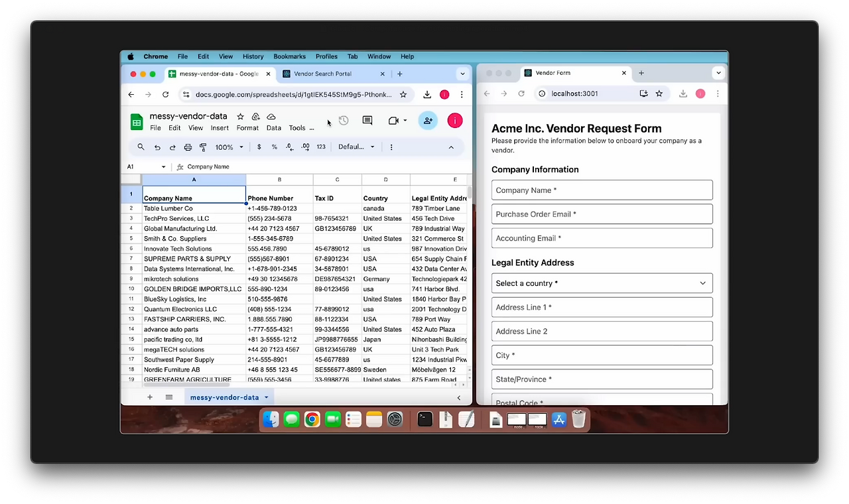The width and height of the screenshot is (849, 504).
Task: Open the History menu in the macOS menu bar
Action: point(253,57)
